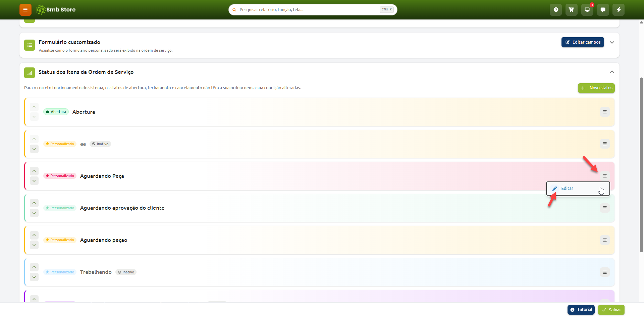Open options menu for Aguardando aprovação do cliente
The image size is (644, 317).
tap(605, 208)
